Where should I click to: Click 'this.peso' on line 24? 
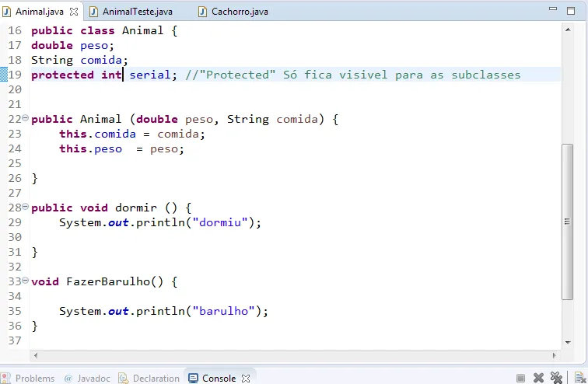coord(90,149)
